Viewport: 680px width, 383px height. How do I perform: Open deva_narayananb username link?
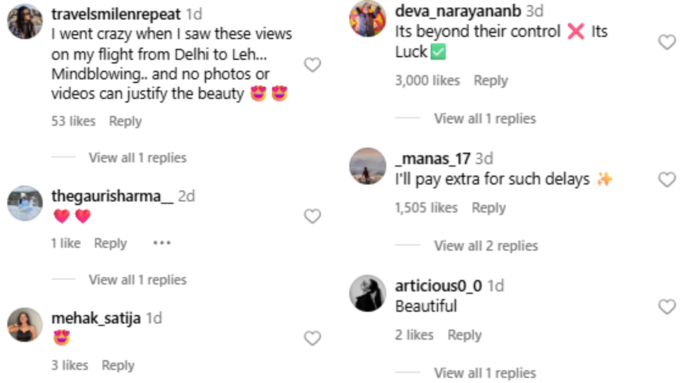(x=458, y=11)
